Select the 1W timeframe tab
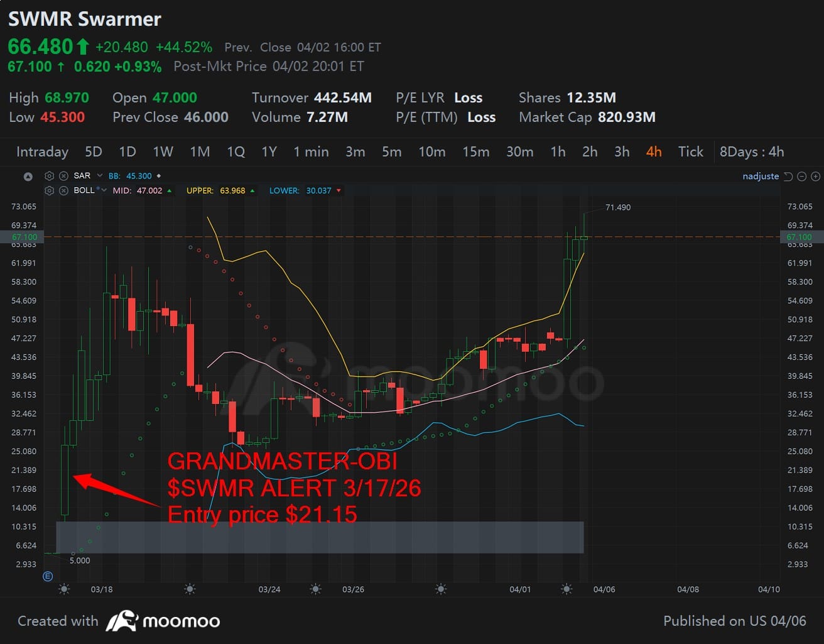Viewport: 824px width, 644px height. (x=163, y=152)
